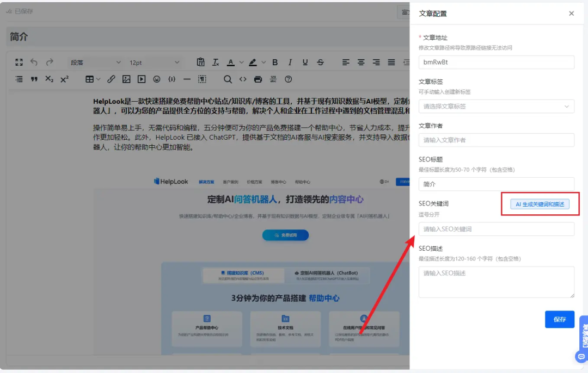Click the 已保存 status text
The width and height of the screenshot is (588, 373).
pos(23,11)
